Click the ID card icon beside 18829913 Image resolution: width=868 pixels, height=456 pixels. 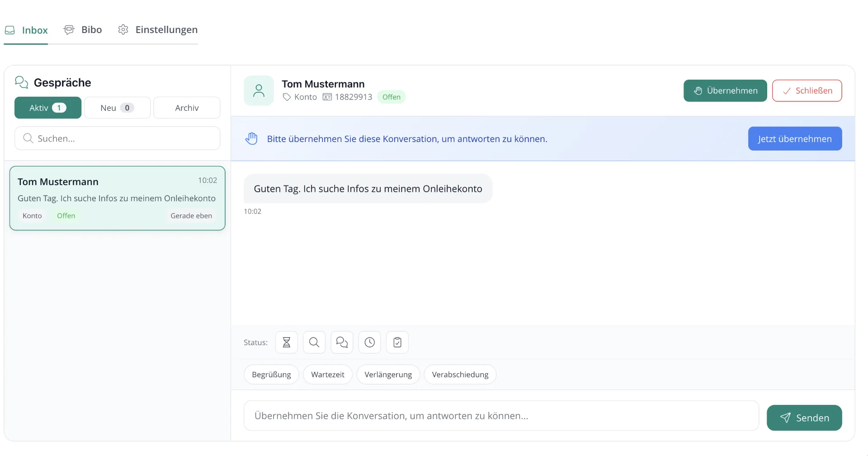327,97
